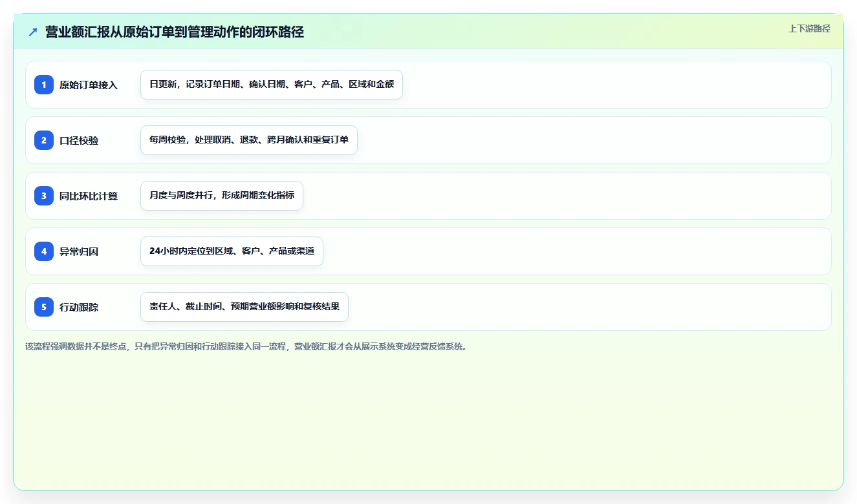Click the 同比环比计算 step label
857x504 pixels.
click(x=89, y=196)
